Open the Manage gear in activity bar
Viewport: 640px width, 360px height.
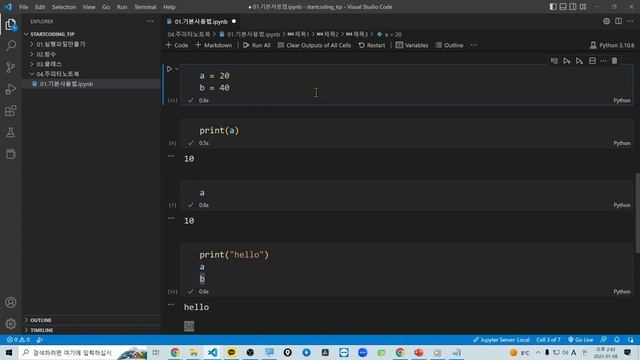11,324
